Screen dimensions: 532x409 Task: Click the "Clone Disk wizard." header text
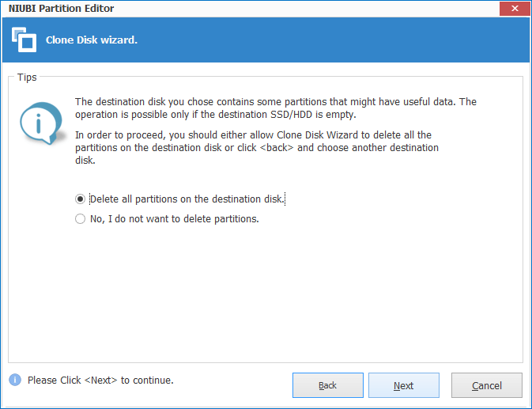tap(92, 40)
